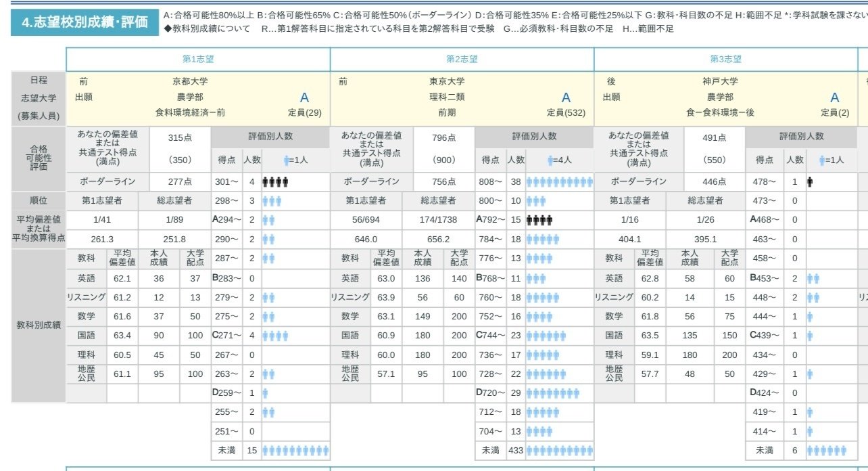Click the A grade beside 神戸大学
This screenshot has width=868, height=471.
pos(835,97)
